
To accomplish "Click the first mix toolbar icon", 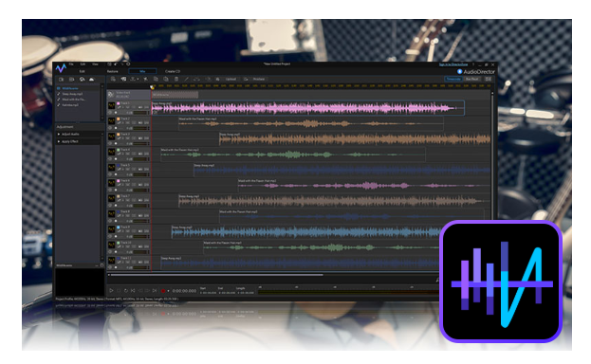I will (113, 79).
